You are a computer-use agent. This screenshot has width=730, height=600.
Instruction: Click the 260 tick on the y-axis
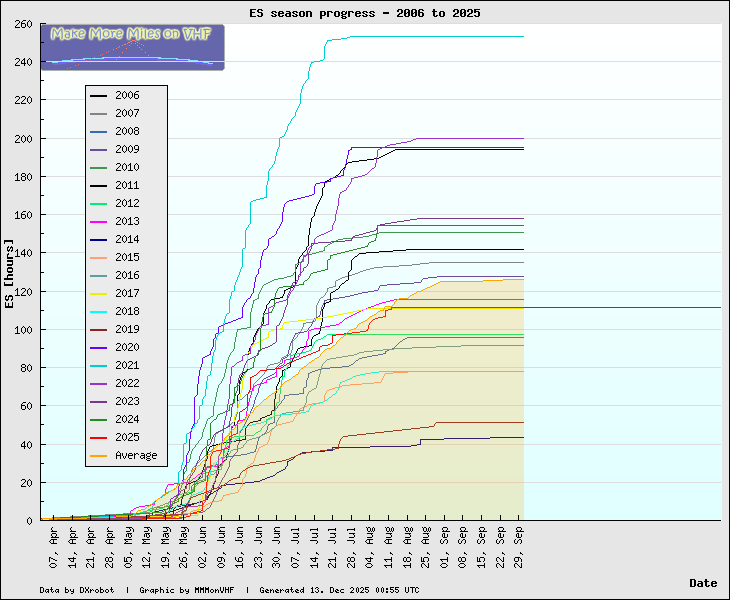[22, 24]
